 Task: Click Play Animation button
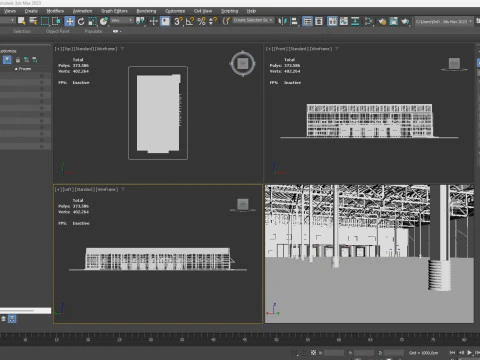[x=469, y=352]
